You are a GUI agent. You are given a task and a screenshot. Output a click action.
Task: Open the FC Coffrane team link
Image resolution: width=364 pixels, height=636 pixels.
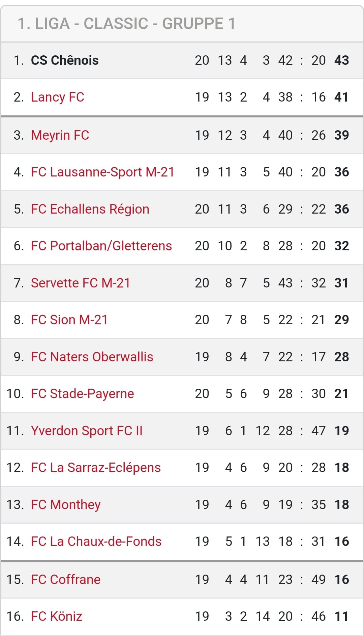(66, 580)
